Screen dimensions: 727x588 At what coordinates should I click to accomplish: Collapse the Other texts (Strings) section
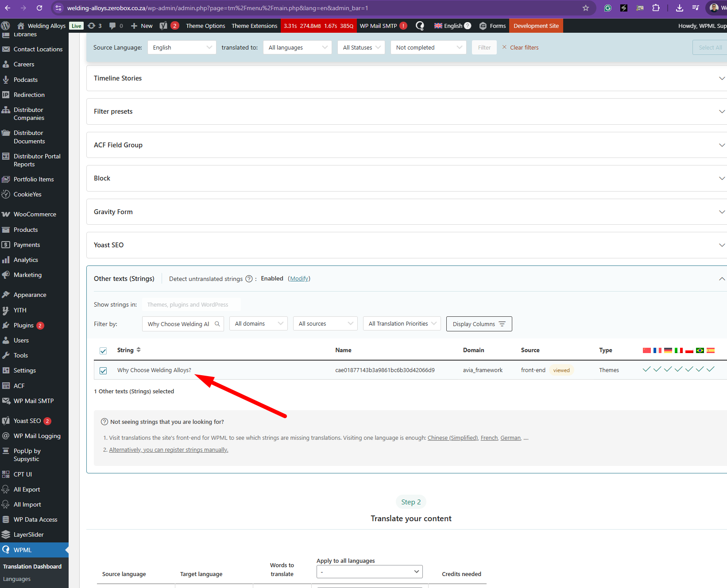point(722,279)
